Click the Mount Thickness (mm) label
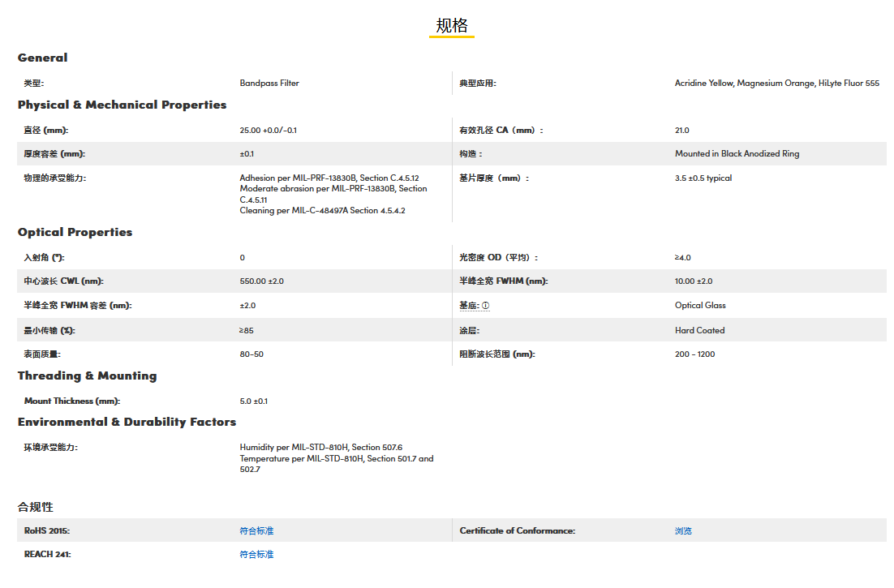Screen dimensions: 894x588 point(72,401)
